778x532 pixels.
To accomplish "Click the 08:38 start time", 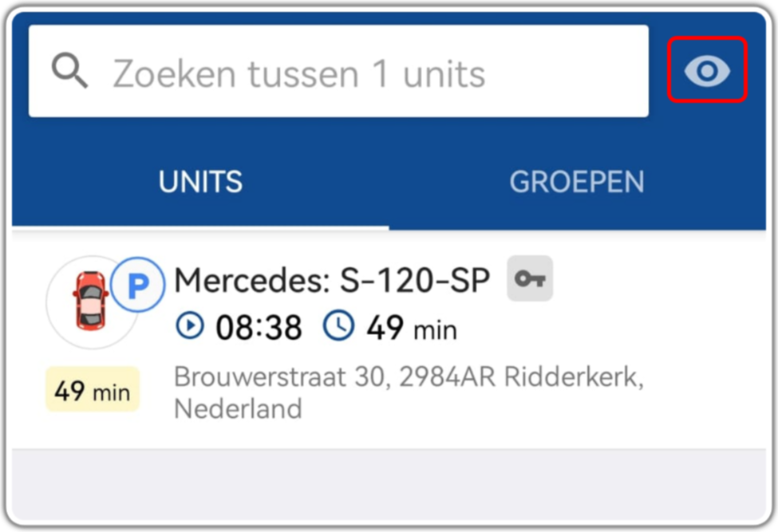I will click(259, 327).
